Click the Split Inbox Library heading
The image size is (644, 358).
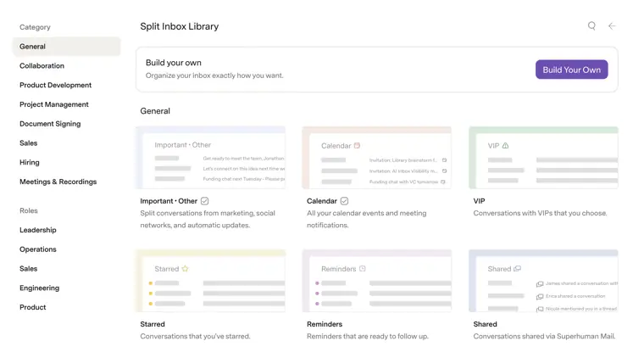click(x=180, y=26)
